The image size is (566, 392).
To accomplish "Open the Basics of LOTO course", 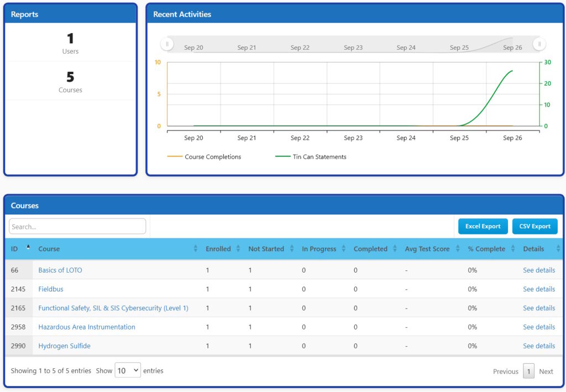I will (x=60, y=270).
